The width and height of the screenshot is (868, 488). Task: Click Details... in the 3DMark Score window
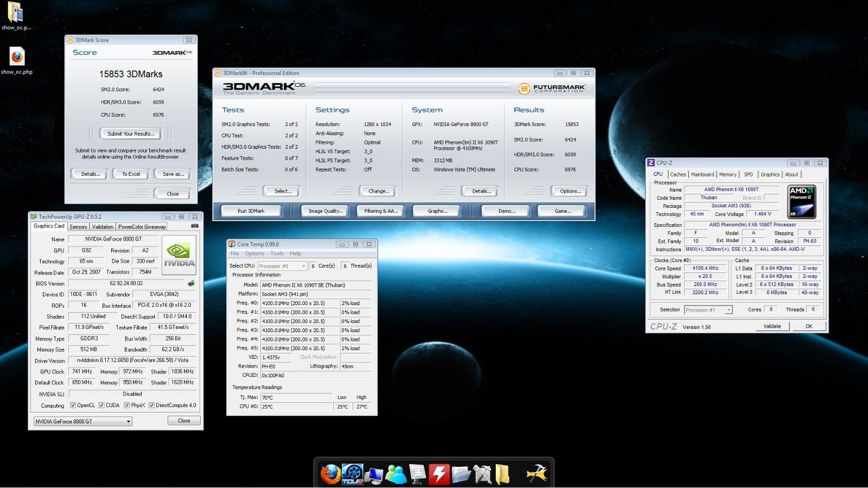pyautogui.click(x=90, y=174)
